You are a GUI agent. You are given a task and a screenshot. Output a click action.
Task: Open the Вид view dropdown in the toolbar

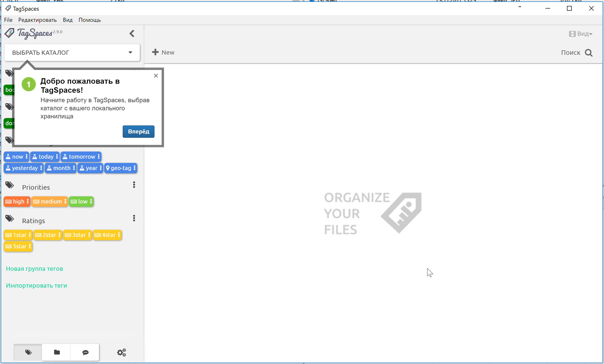point(581,34)
